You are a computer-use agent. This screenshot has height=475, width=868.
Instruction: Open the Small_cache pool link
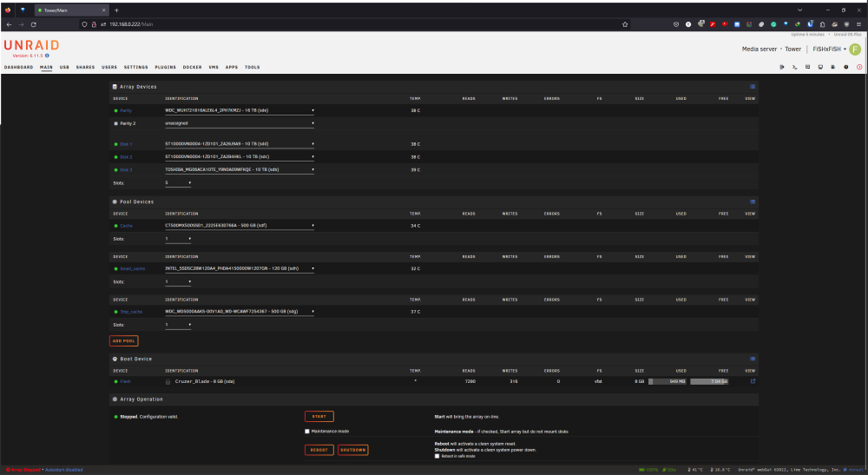click(x=132, y=268)
